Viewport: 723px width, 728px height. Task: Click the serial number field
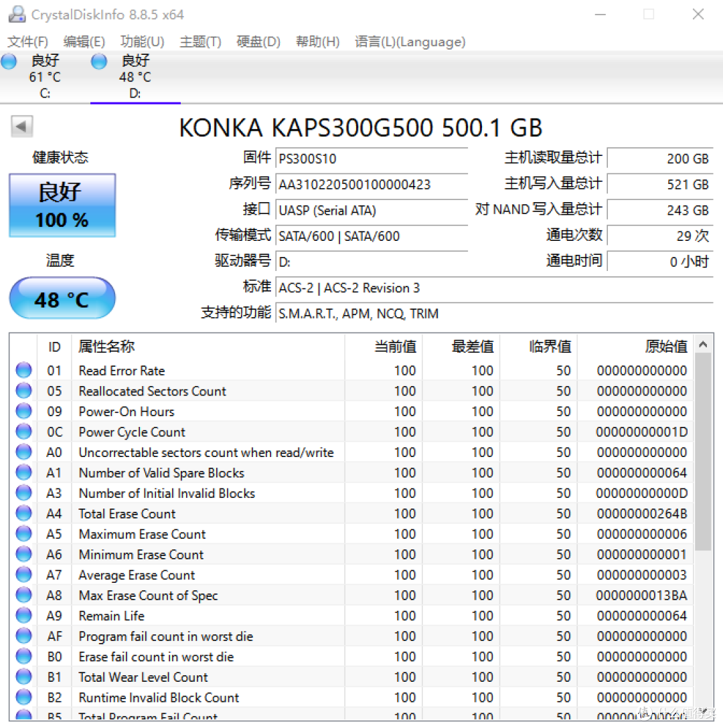coord(372,185)
